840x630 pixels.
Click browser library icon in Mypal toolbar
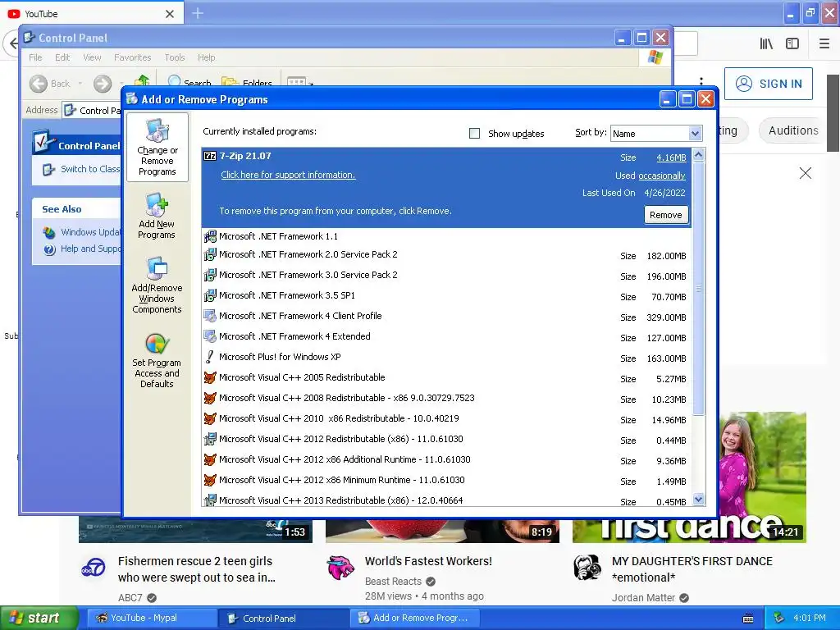click(766, 43)
